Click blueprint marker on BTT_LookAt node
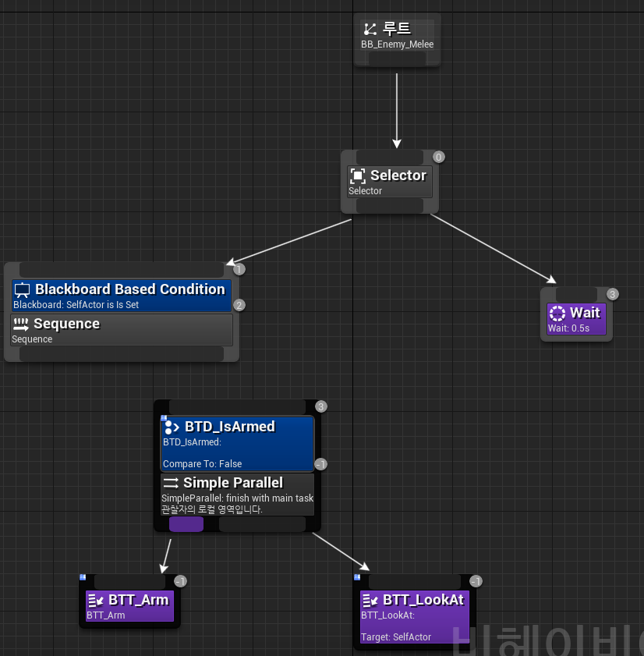Image resolution: width=644 pixels, height=656 pixels. coord(357,577)
